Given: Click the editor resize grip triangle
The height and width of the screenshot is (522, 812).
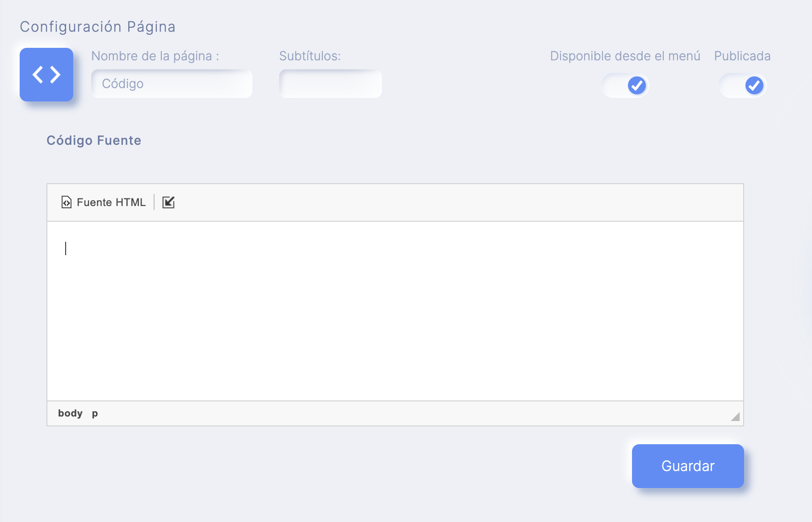Looking at the screenshot, I should pos(735,417).
